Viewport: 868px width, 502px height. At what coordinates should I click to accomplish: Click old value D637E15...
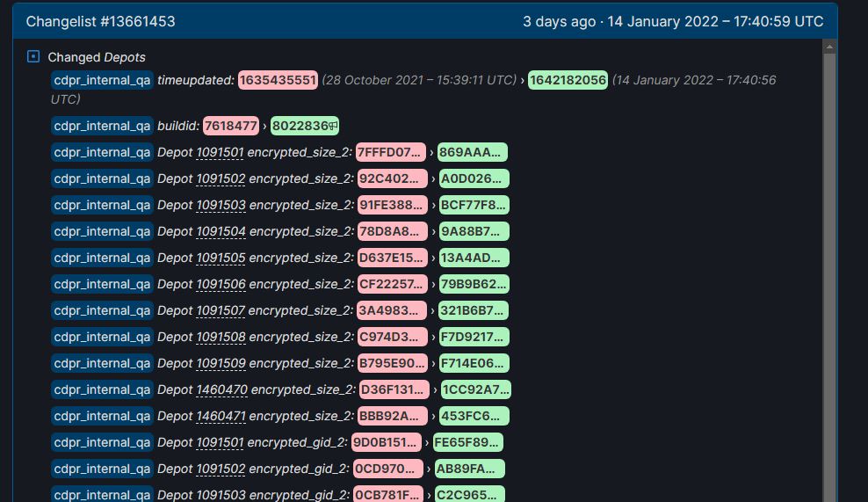[x=393, y=258]
